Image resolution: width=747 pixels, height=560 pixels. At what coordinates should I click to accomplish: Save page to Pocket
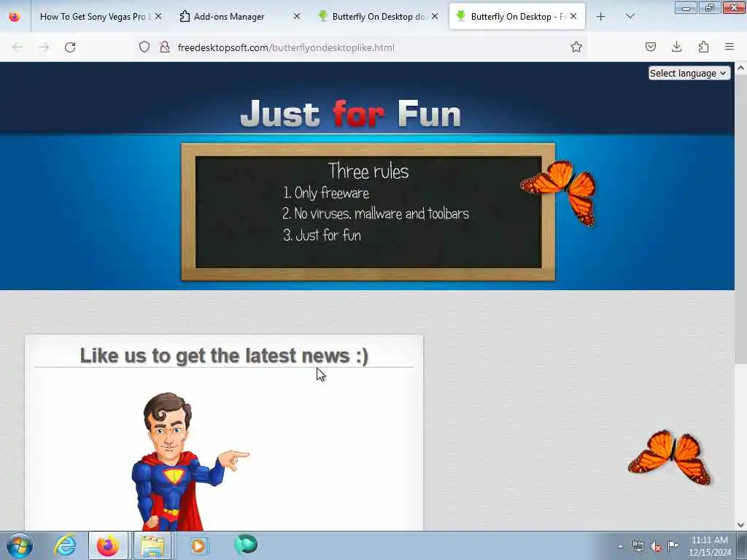tap(651, 47)
